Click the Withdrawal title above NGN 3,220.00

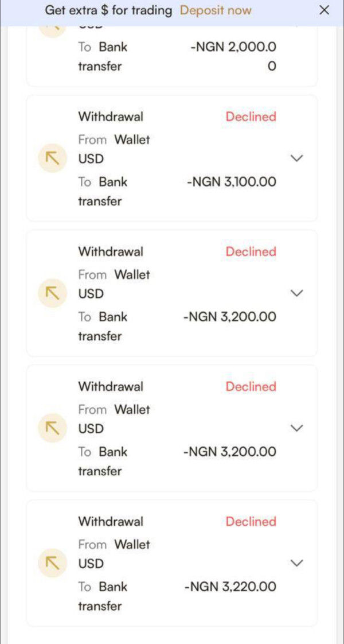pyautogui.click(x=111, y=521)
